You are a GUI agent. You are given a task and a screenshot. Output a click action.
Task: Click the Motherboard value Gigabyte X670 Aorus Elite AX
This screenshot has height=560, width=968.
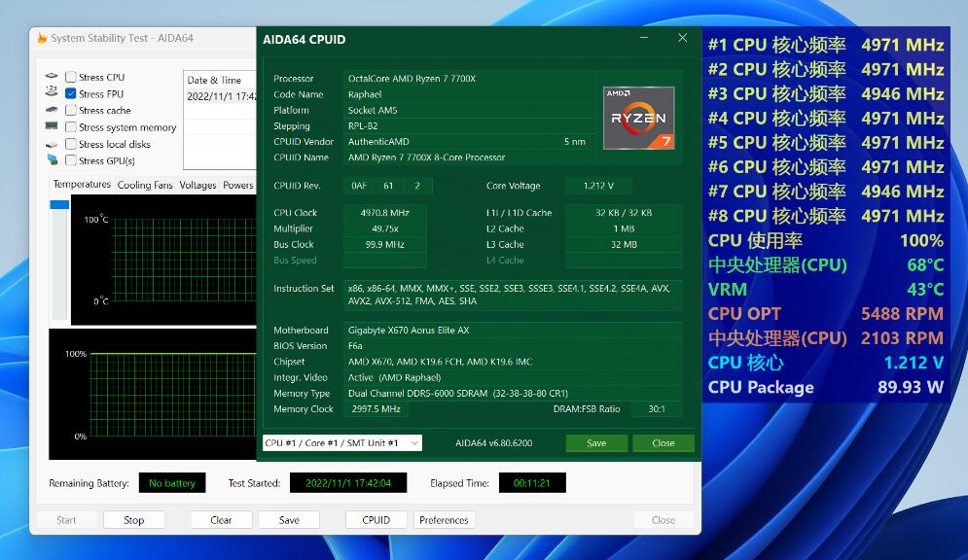[408, 330]
